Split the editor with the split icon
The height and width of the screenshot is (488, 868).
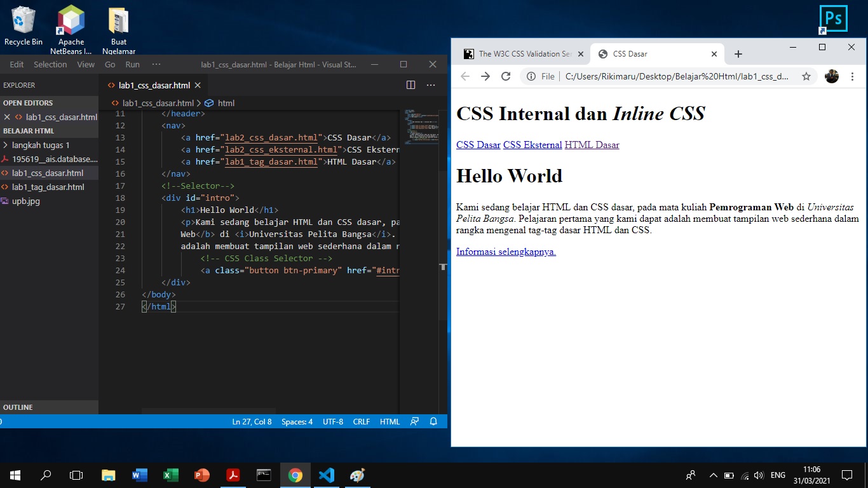click(x=410, y=85)
